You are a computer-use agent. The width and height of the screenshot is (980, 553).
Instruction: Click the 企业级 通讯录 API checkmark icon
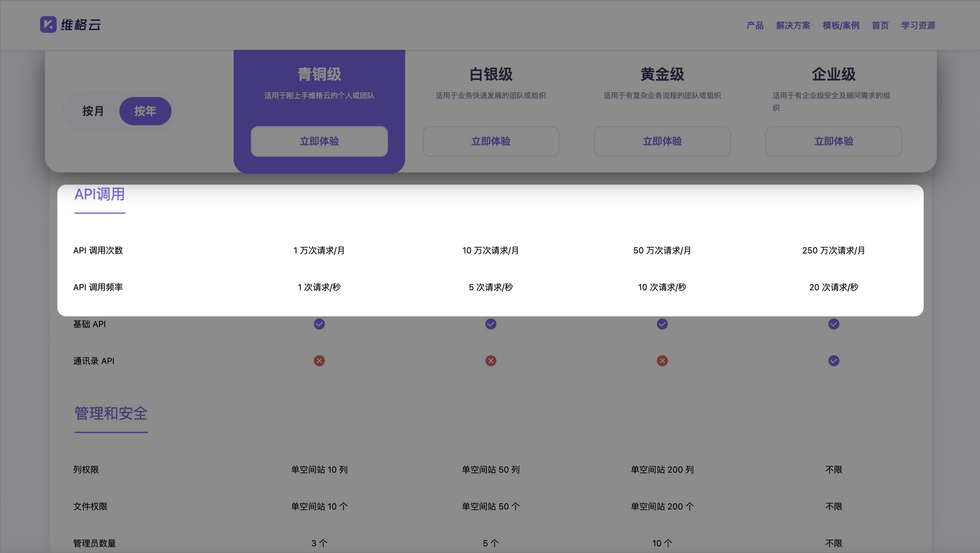click(x=834, y=361)
